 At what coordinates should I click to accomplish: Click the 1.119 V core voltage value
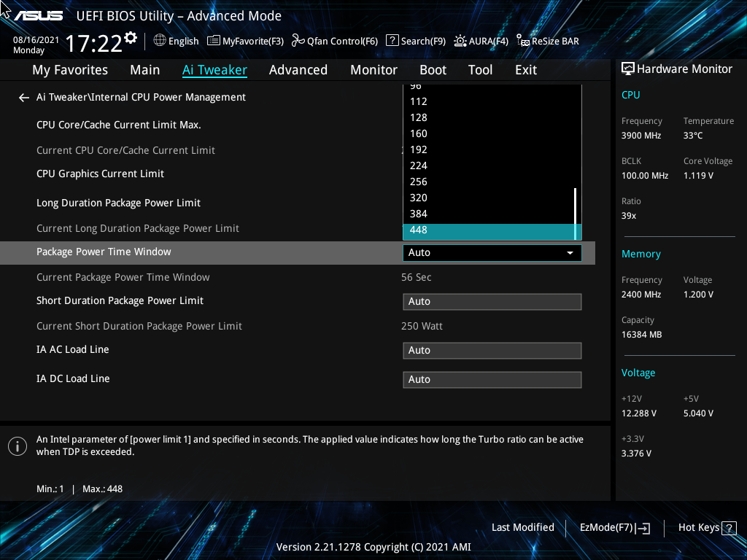click(698, 176)
